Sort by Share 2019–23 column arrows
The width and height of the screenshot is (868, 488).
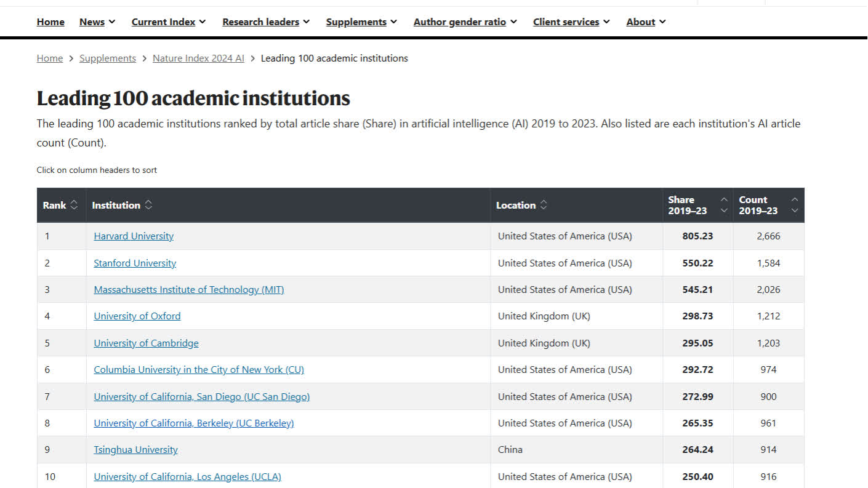coord(724,206)
